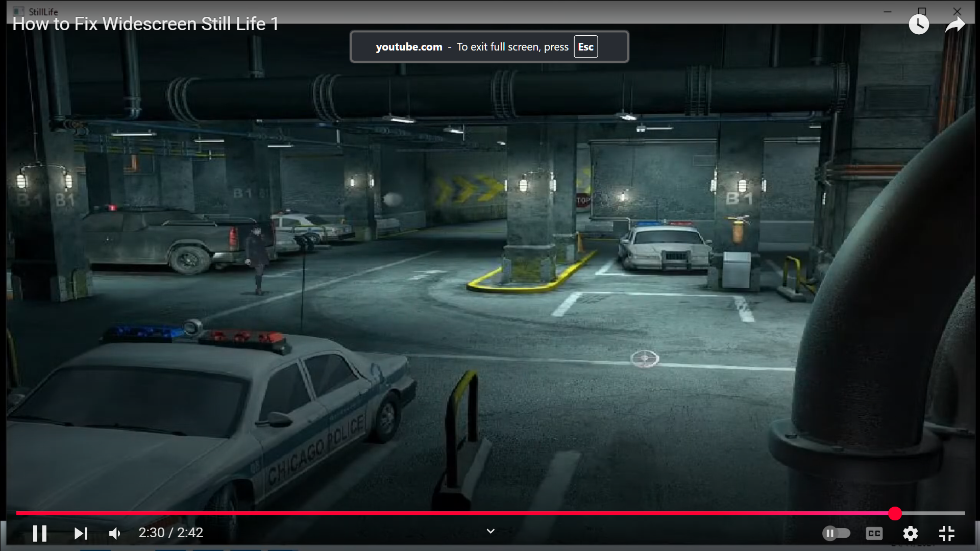Open the video title link
This screenshot has width=980, height=551.
point(145,24)
